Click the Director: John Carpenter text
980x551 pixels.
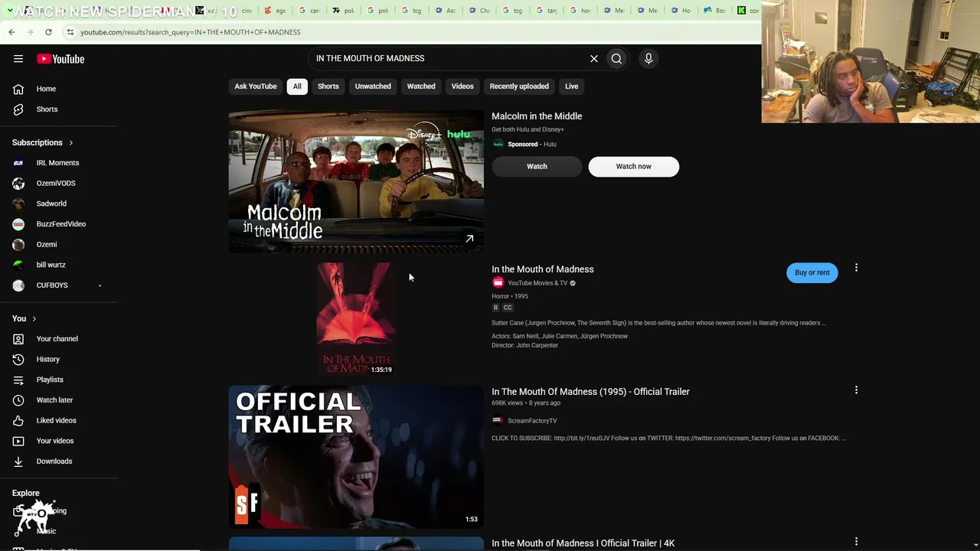[524, 345]
